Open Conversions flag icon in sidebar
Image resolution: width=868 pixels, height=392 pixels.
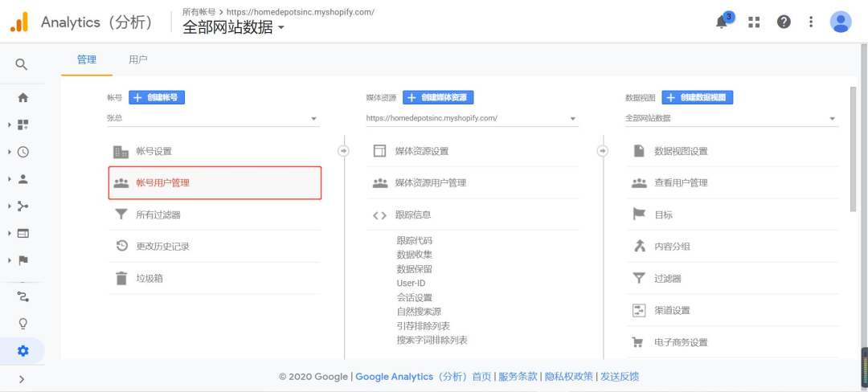tap(23, 259)
